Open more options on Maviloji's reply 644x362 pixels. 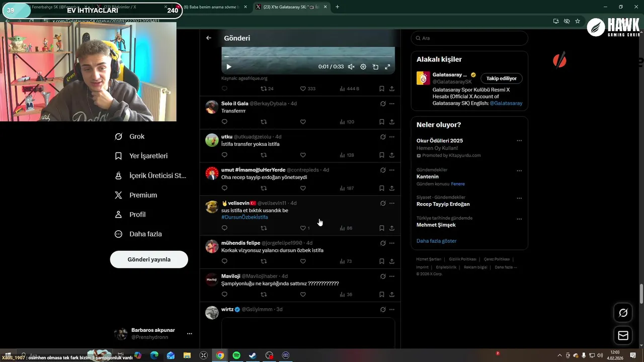[x=391, y=276]
